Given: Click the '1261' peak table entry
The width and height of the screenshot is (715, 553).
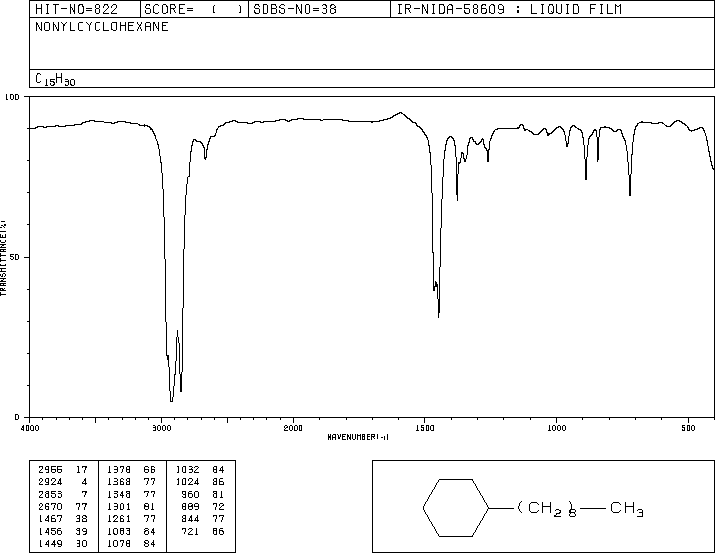Looking at the screenshot, I should click(119, 519).
